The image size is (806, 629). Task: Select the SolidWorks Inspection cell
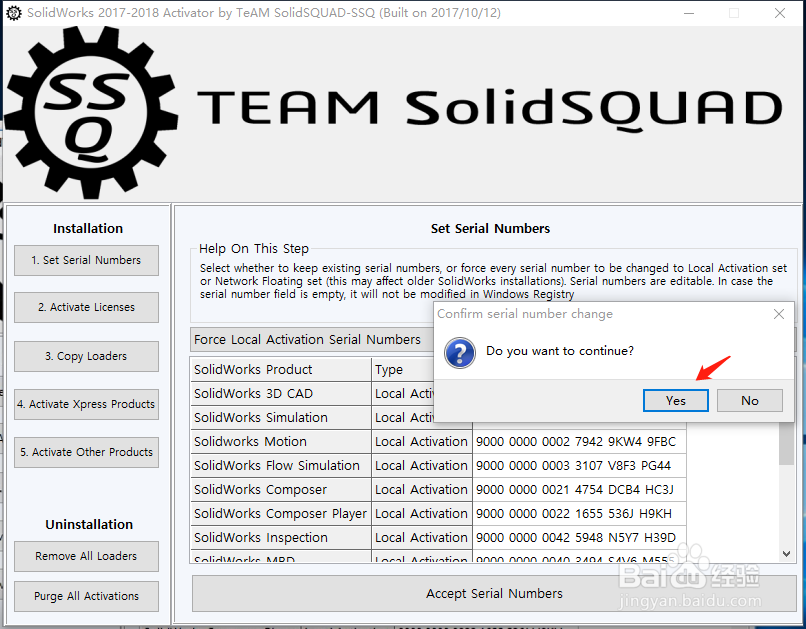pos(280,538)
